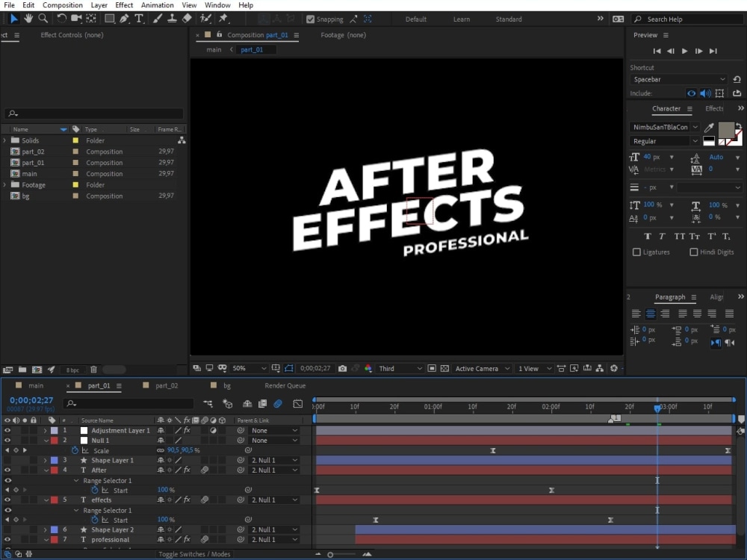Switch to the Render Queue tab

(285, 386)
